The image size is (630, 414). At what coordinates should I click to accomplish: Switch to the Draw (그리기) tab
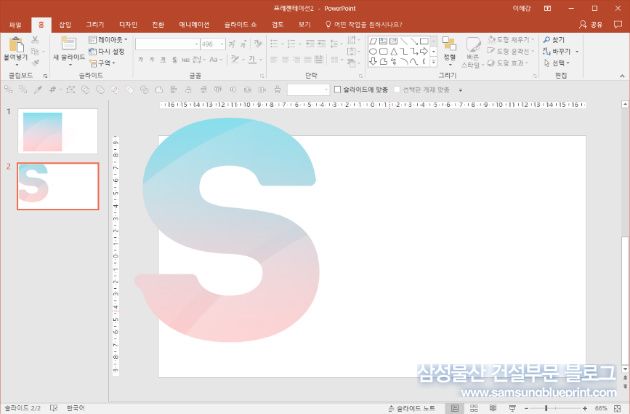pyautogui.click(x=95, y=25)
